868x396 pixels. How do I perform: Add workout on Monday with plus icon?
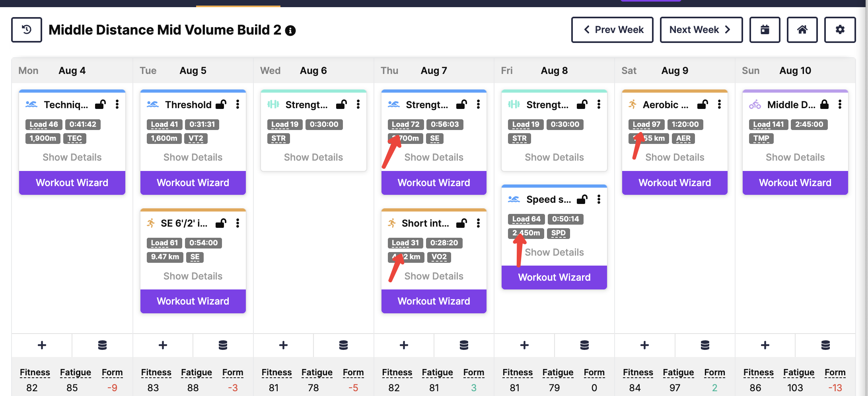(x=42, y=345)
